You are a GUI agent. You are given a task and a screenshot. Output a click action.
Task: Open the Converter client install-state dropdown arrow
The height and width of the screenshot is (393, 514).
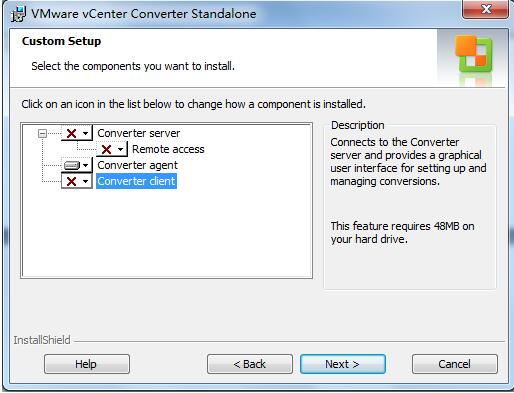pyautogui.click(x=86, y=181)
